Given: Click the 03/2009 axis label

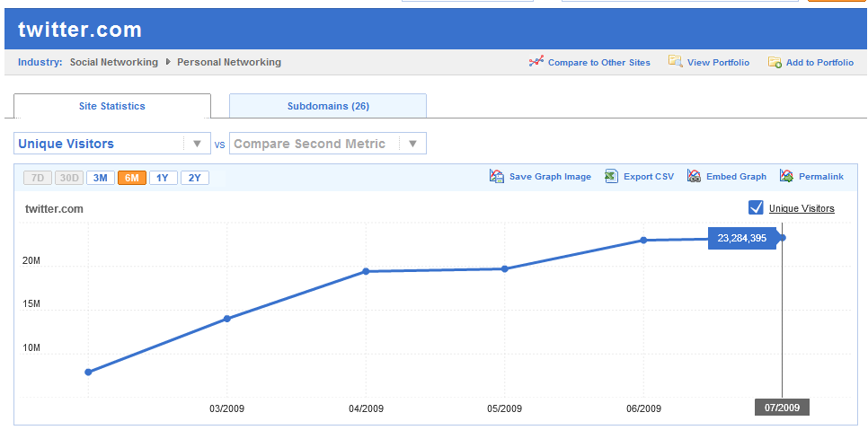Looking at the screenshot, I should click(227, 408).
